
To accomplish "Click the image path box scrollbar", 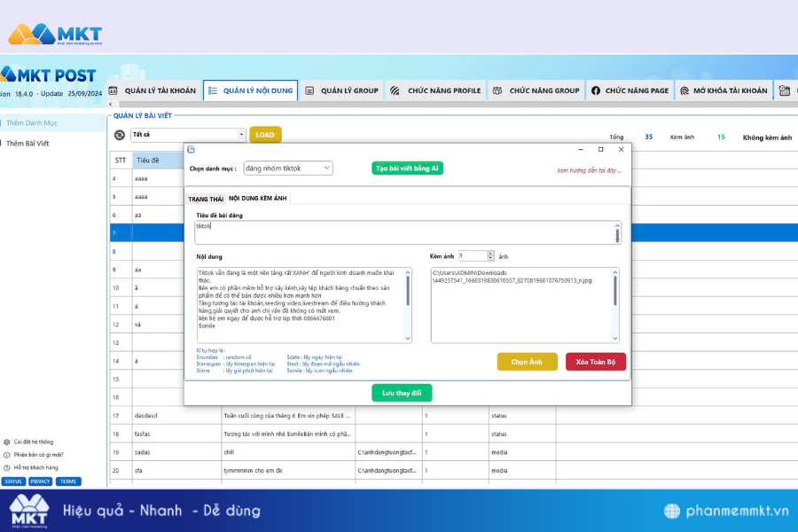I will pyautogui.click(x=615, y=305).
